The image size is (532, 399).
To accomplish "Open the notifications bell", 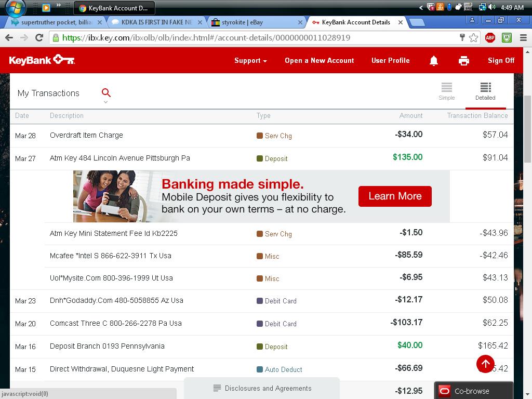I will 434,61.
